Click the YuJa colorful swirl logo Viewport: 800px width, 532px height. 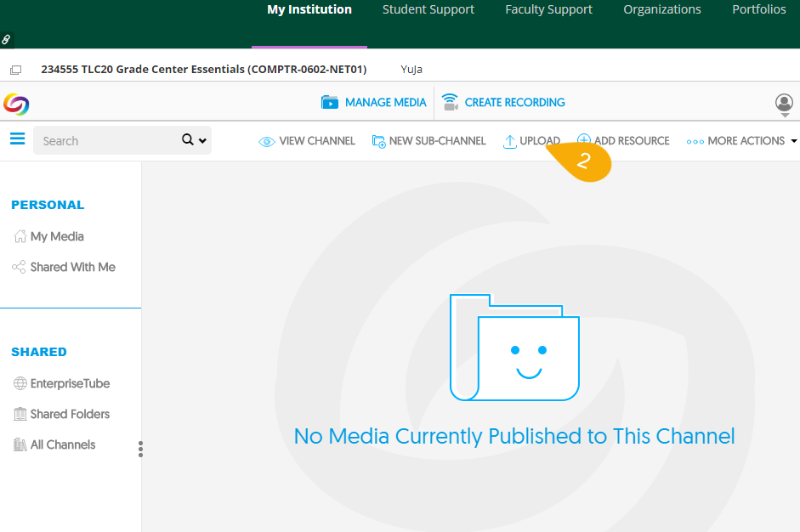[16, 104]
